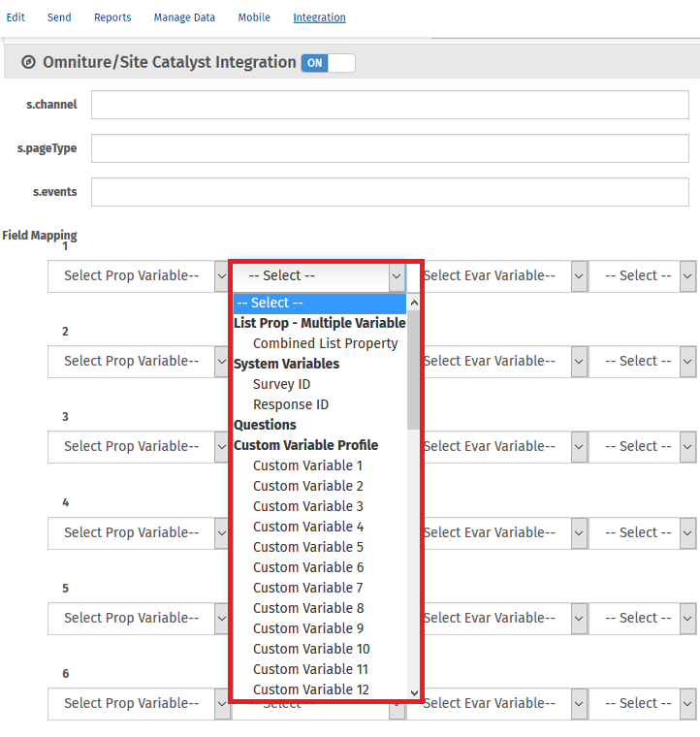Open the Manage Data menu
The height and width of the screenshot is (737, 700).
tap(184, 17)
